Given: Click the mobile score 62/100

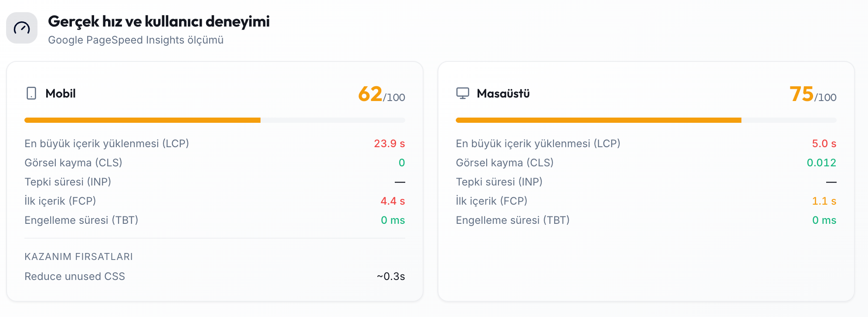Looking at the screenshot, I should 382,94.
